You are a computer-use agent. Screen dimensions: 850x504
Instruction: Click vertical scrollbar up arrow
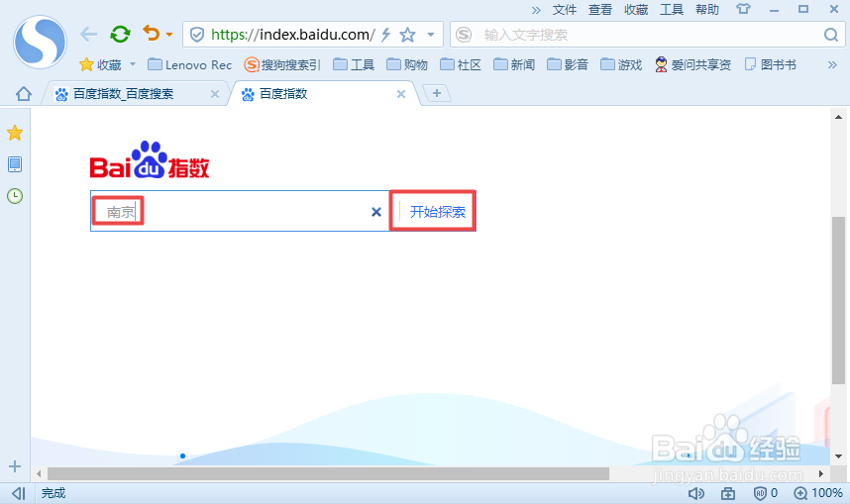838,117
